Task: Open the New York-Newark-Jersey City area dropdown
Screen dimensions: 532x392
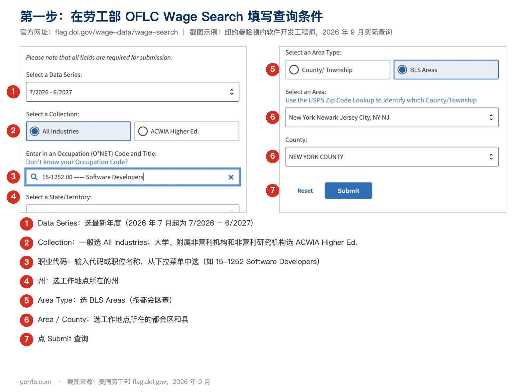Action: click(x=392, y=117)
